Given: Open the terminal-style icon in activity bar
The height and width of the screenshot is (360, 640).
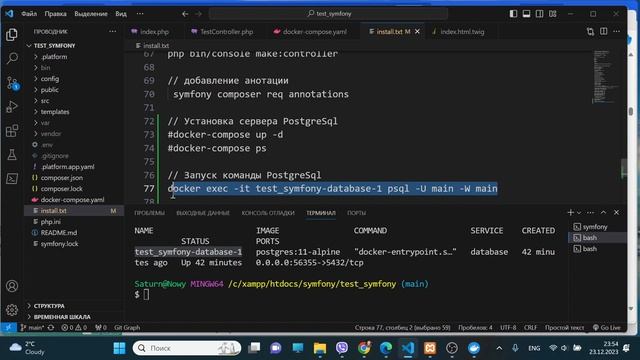Looking at the screenshot, I should click(12, 179).
